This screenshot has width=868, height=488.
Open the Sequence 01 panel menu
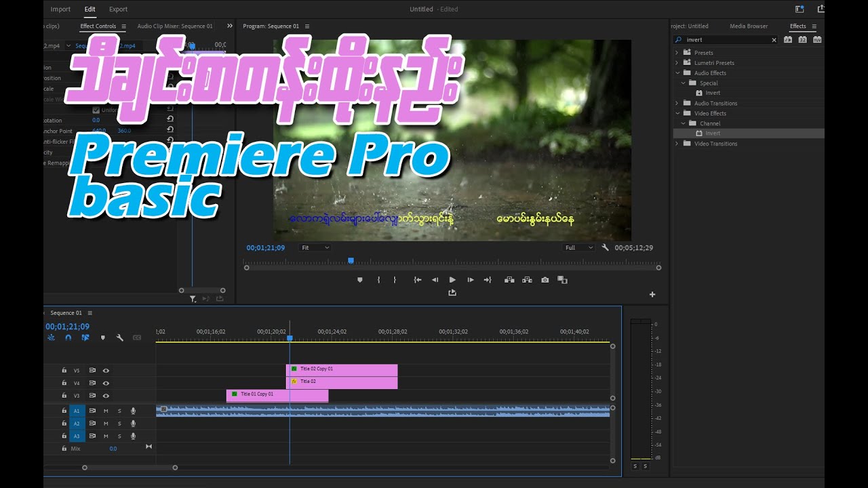tap(90, 313)
